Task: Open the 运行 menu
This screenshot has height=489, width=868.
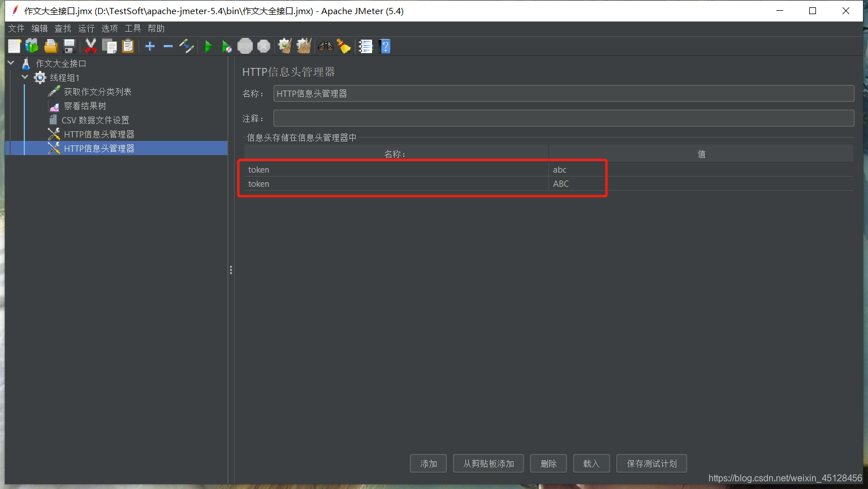Action: [87, 28]
